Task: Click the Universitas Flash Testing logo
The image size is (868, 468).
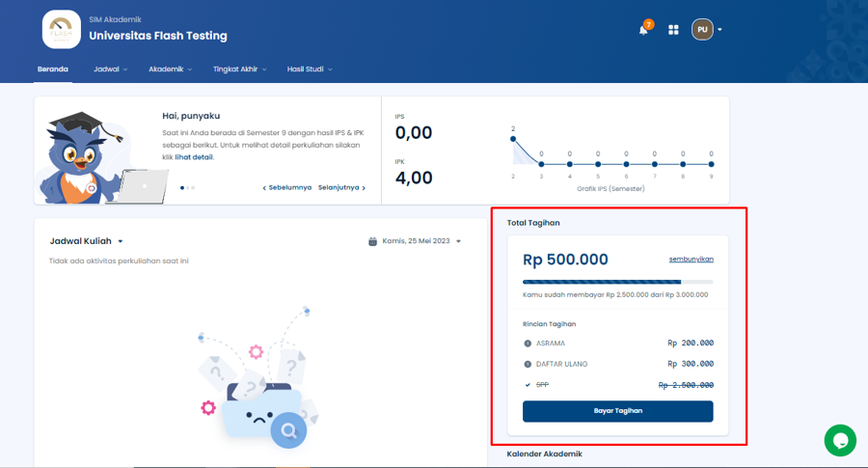Action: (62, 29)
